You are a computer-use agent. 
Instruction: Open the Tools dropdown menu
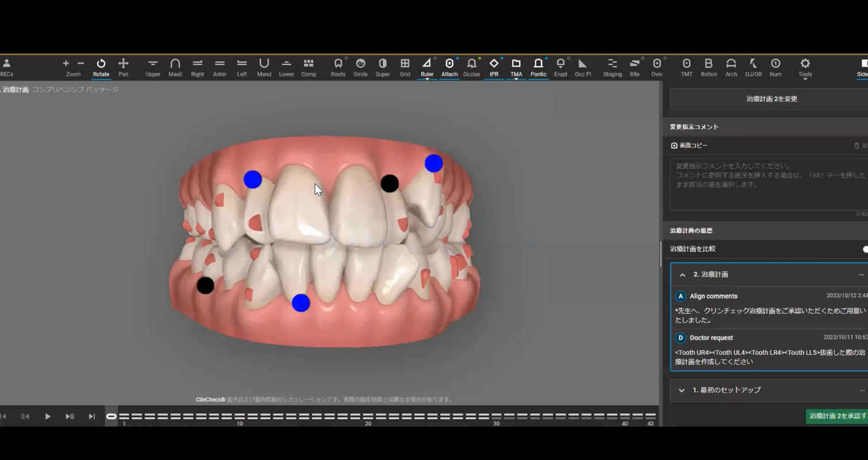[x=805, y=68]
